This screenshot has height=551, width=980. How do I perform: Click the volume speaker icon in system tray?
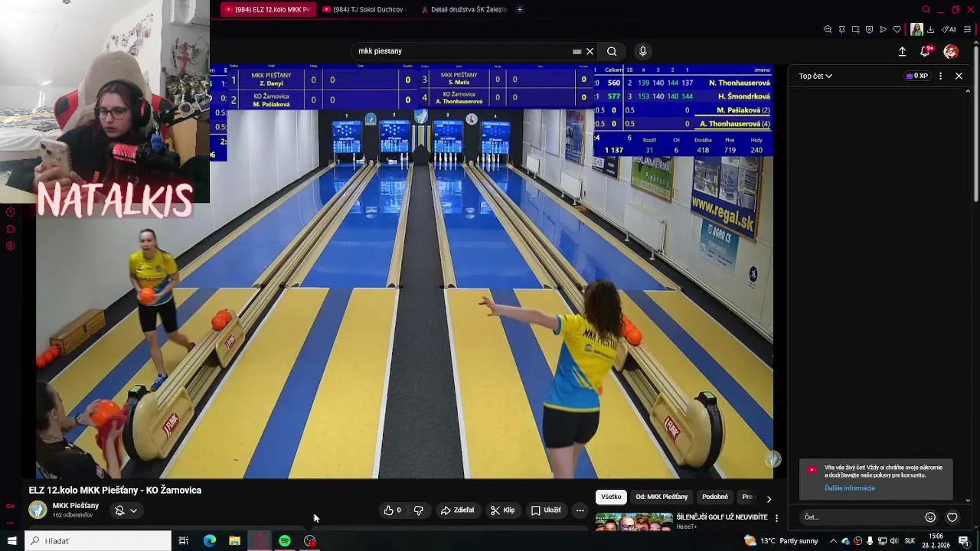tap(894, 541)
